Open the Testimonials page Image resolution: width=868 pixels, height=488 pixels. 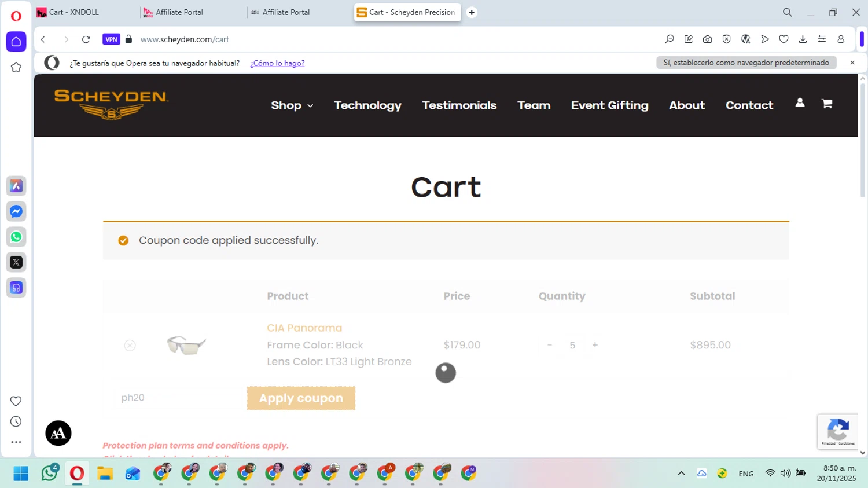pos(459,105)
